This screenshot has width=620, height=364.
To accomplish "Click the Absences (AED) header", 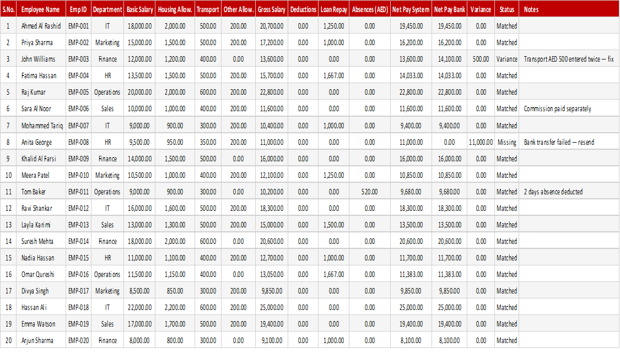I will tap(370, 9).
